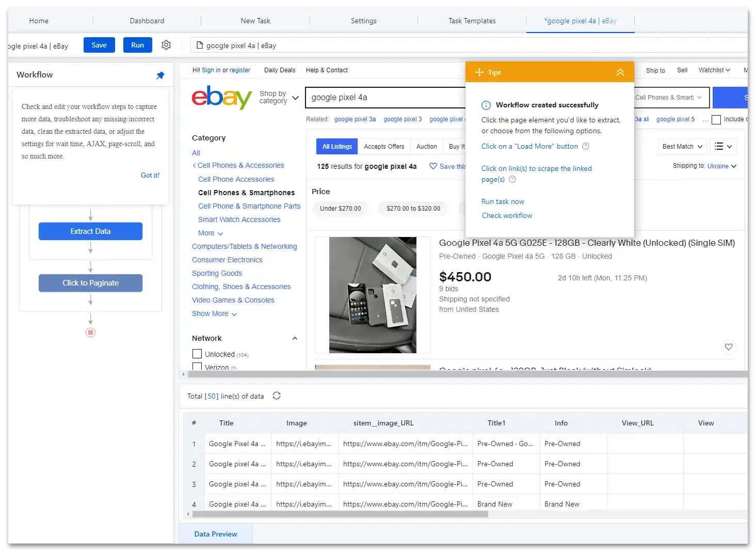Click Run task now link
This screenshot has height=552, width=756.
coord(503,201)
